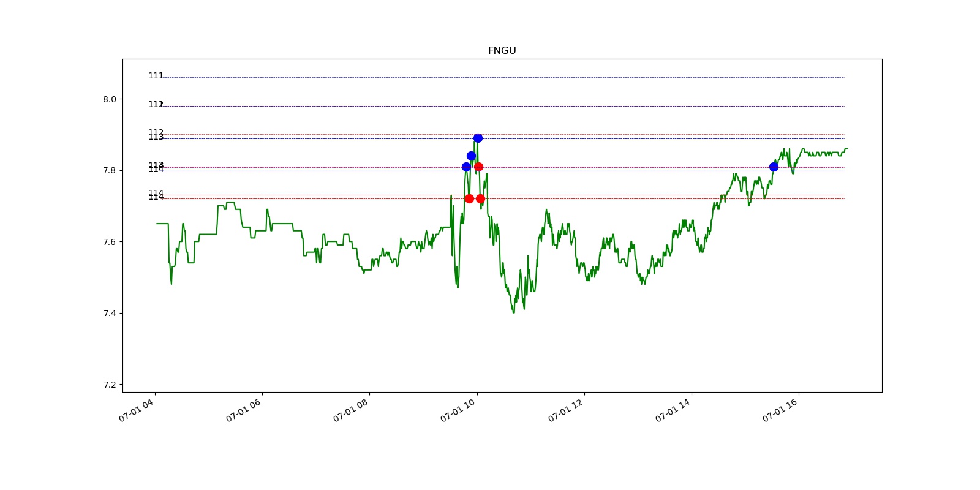Select the 8.0 y-axis tick label
The image size is (980, 490).
coord(110,99)
